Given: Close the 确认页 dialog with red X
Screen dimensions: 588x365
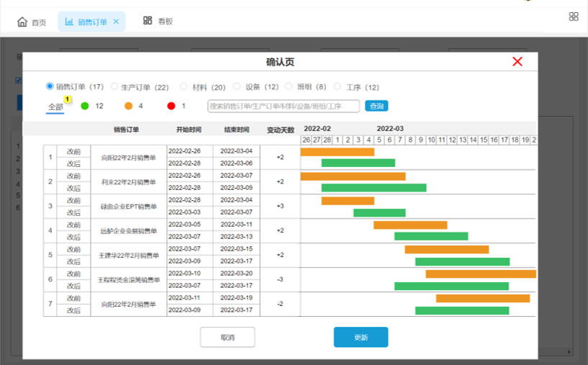Looking at the screenshot, I should (517, 62).
